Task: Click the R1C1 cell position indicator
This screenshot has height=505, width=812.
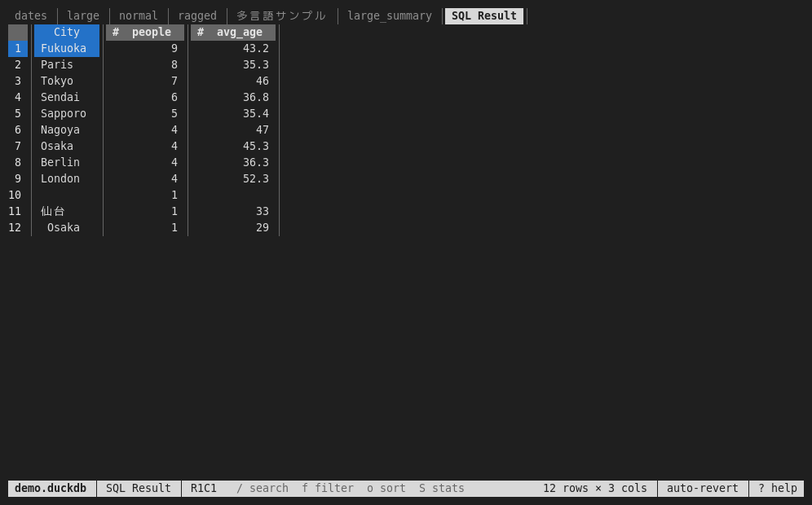Action: (x=204, y=489)
